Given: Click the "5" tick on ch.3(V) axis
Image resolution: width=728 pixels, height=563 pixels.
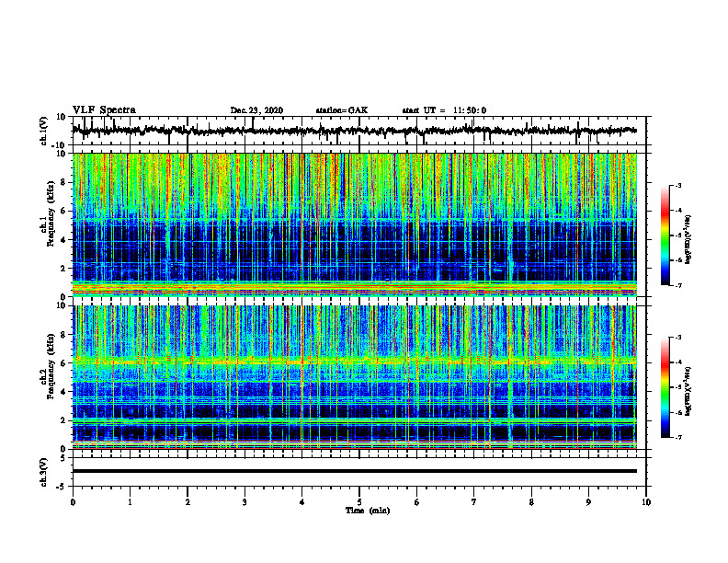Looking at the screenshot, I should pyautogui.click(x=63, y=458).
